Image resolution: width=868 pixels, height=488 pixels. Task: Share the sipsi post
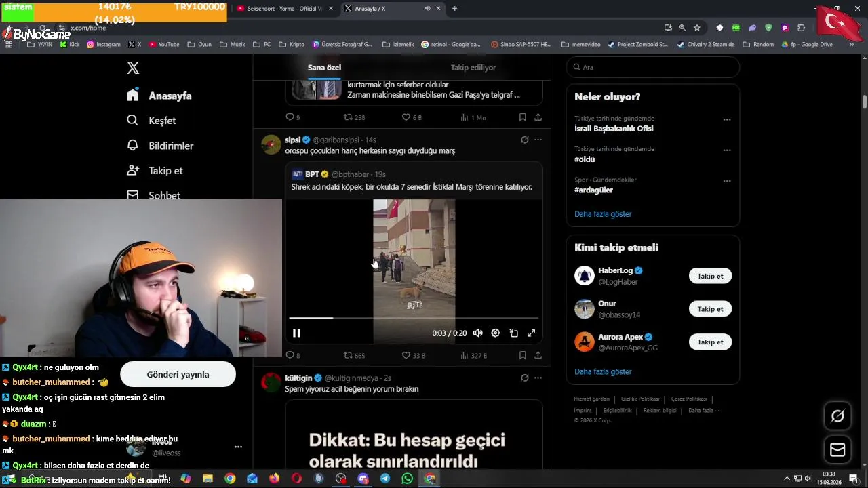tap(538, 355)
